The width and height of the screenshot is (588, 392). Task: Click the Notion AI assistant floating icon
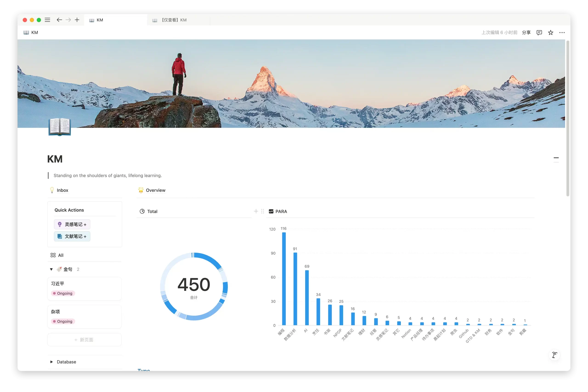(554, 355)
